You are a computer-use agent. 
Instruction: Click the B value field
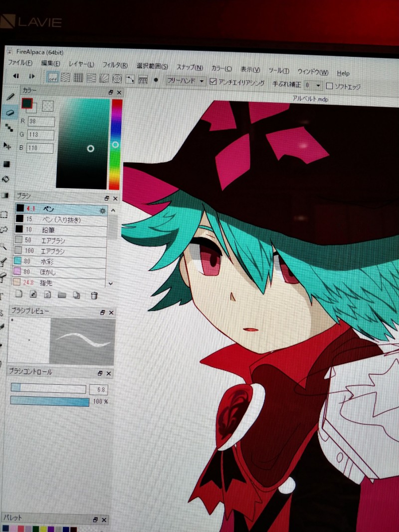point(40,148)
